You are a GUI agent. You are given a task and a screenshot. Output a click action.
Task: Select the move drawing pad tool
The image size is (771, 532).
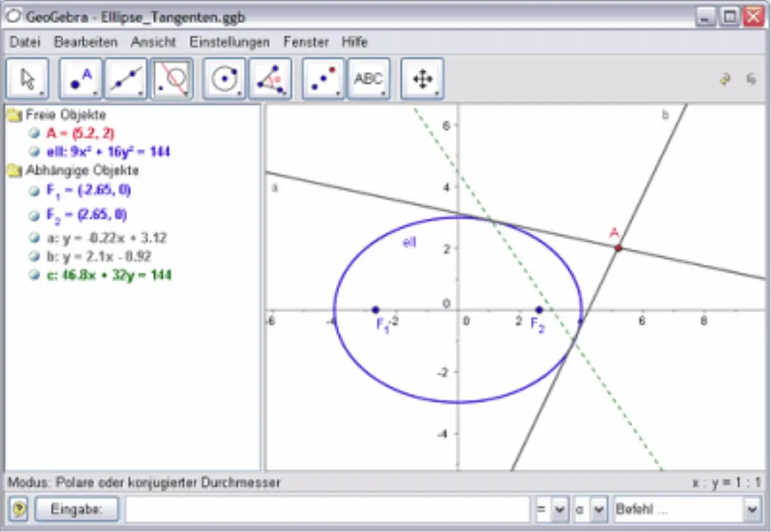(422, 79)
